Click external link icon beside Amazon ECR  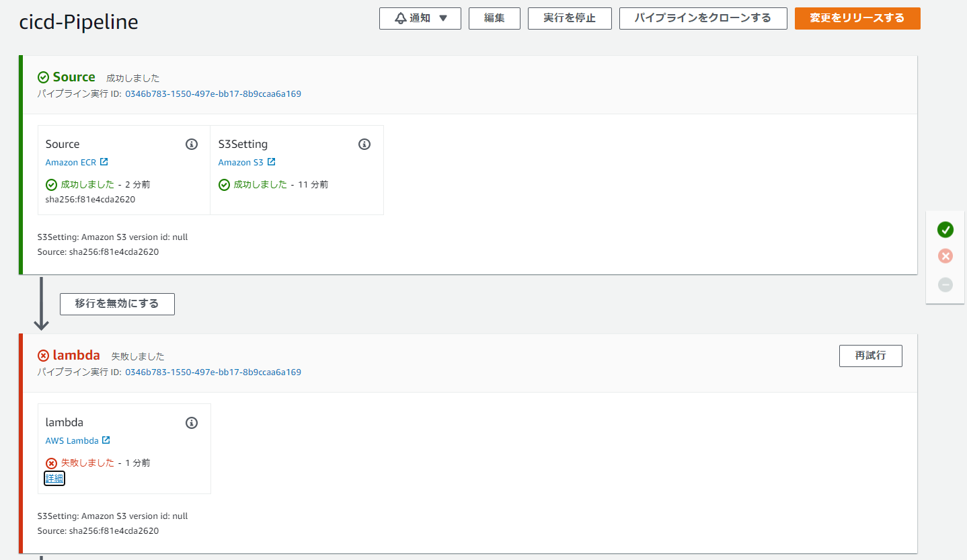tap(104, 162)
